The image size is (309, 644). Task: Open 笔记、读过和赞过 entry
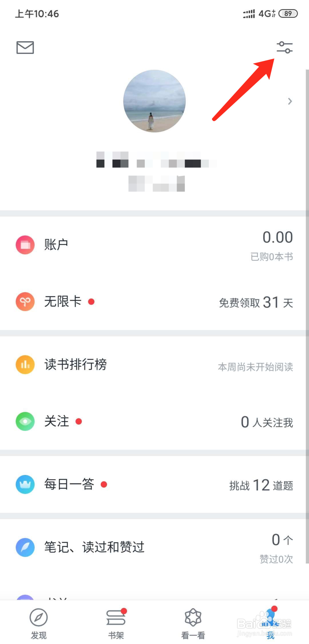pos(94,547)
